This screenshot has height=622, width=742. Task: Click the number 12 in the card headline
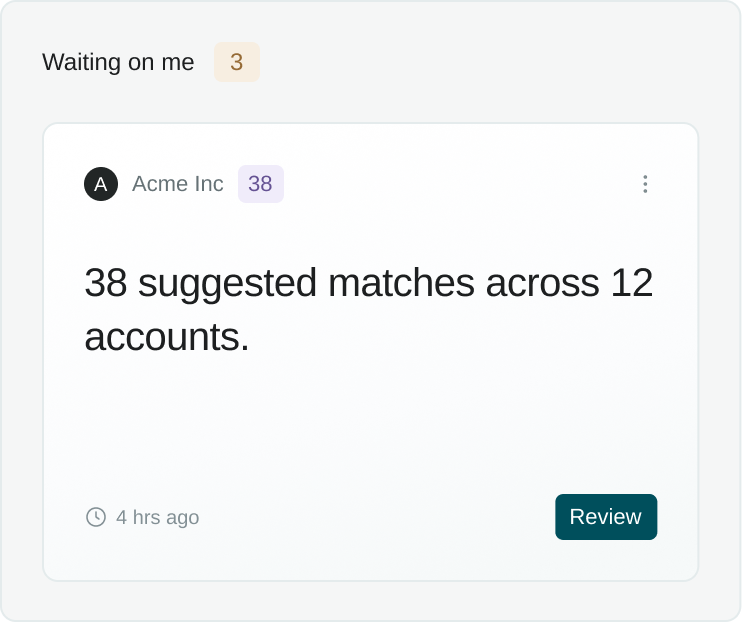click(632, 283)
